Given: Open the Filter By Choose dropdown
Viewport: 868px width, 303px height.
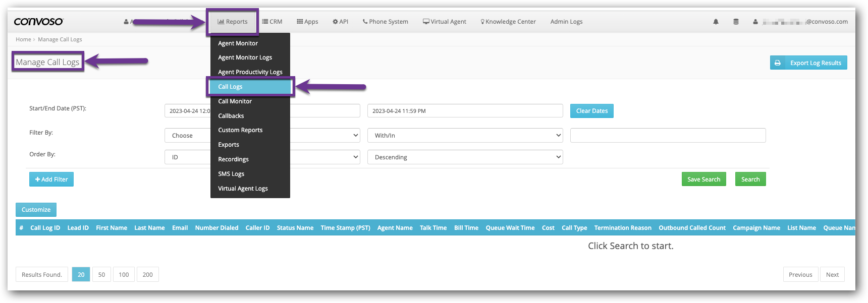Looking at the screenshot, I should pos(262,136).
